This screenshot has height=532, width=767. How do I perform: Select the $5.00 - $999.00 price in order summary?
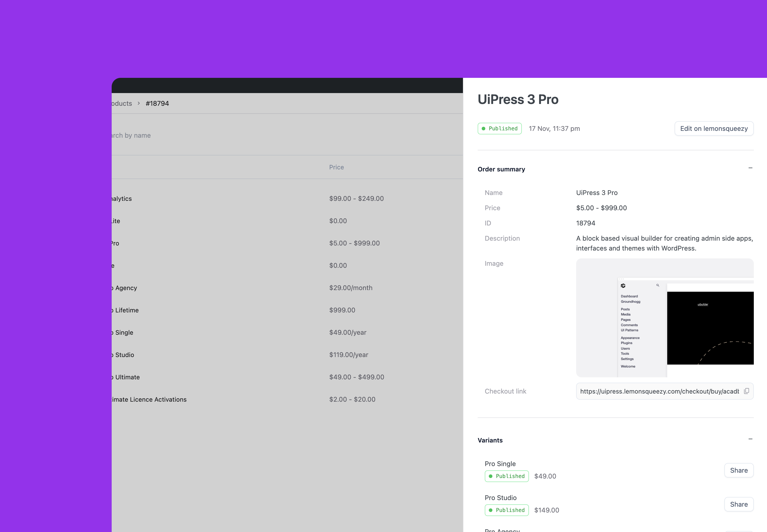[601, 208]
